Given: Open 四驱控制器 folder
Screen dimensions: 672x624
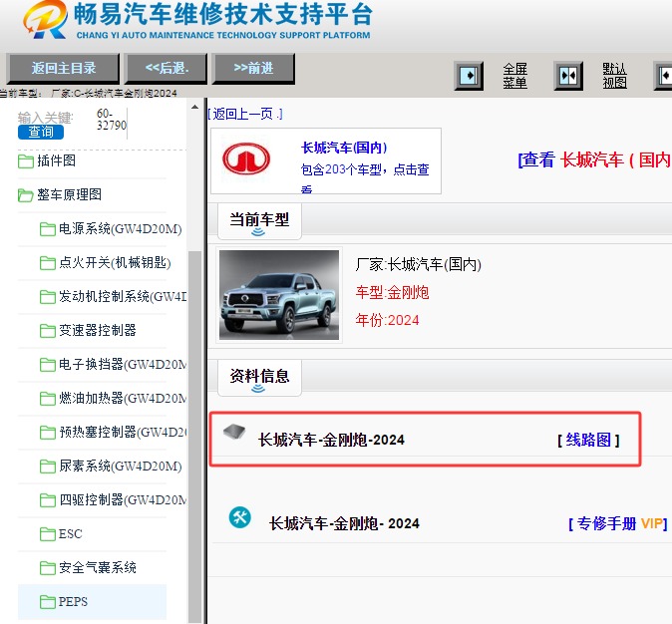Looking at the screenshot, I should [x=123, y=499].
